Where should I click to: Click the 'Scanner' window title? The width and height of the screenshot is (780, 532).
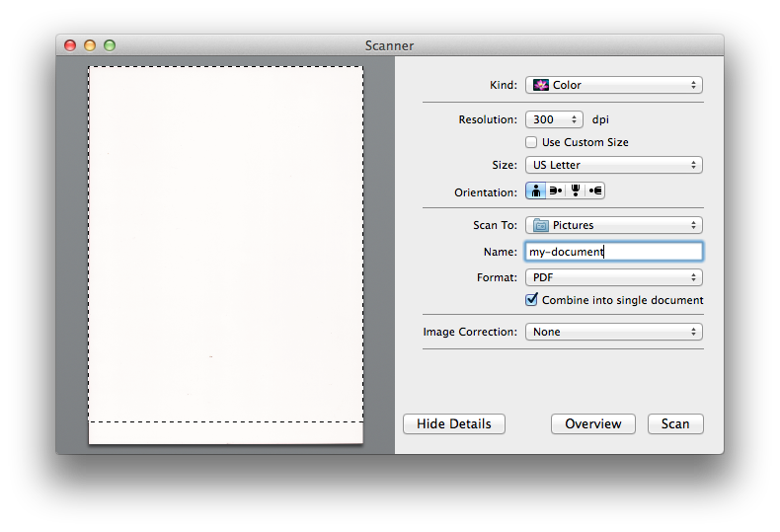coord(389,45)
